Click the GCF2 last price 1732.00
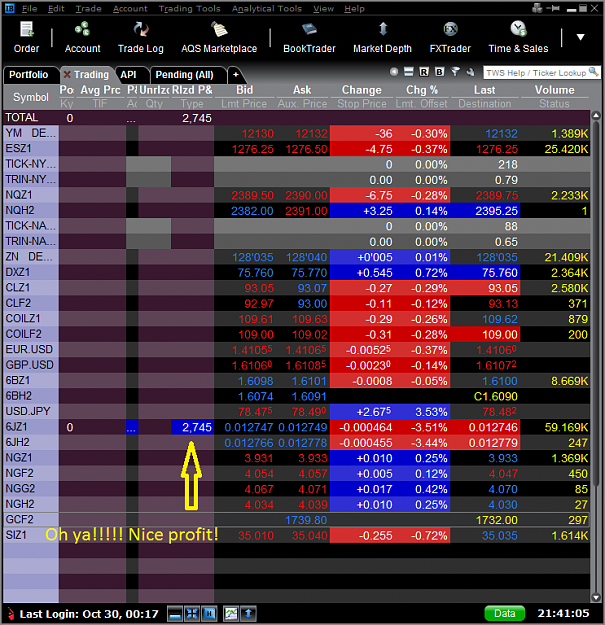605x625 pixels. (497, 520)
